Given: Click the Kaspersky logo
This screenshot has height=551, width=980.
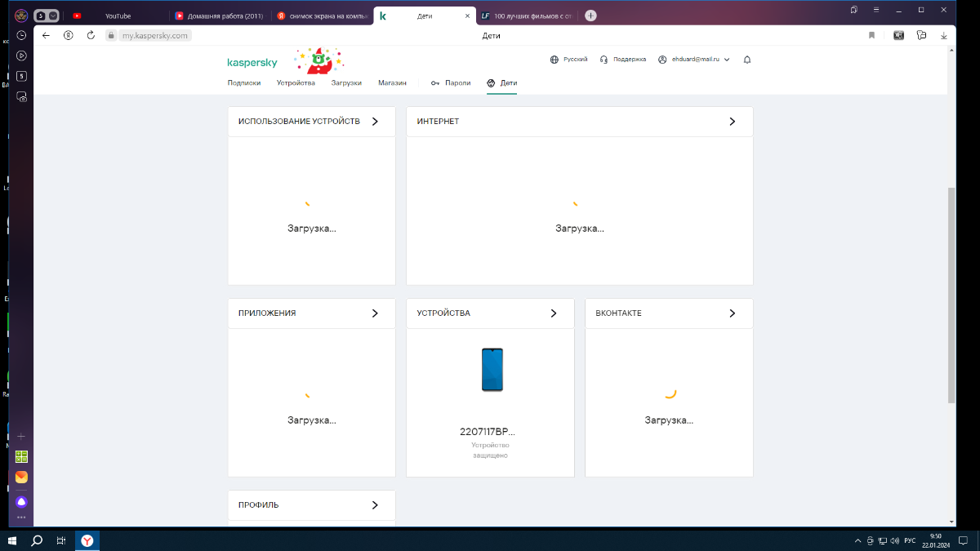Looking at the screenshot, I should [x=252, y=62].
